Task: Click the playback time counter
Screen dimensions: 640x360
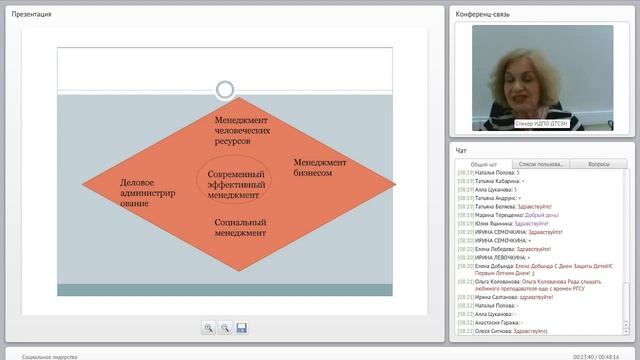Action: (x=596, y=357)
